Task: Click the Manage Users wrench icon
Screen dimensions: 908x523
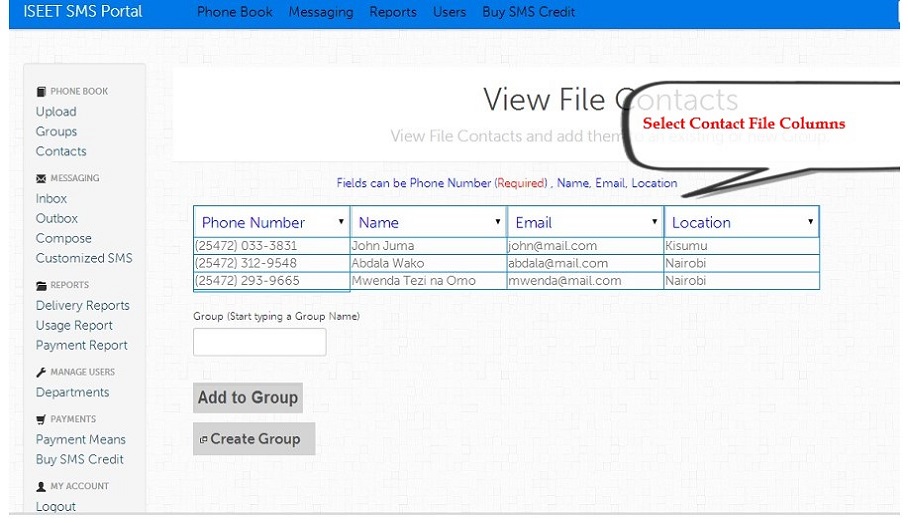Action: pos(41,373)
